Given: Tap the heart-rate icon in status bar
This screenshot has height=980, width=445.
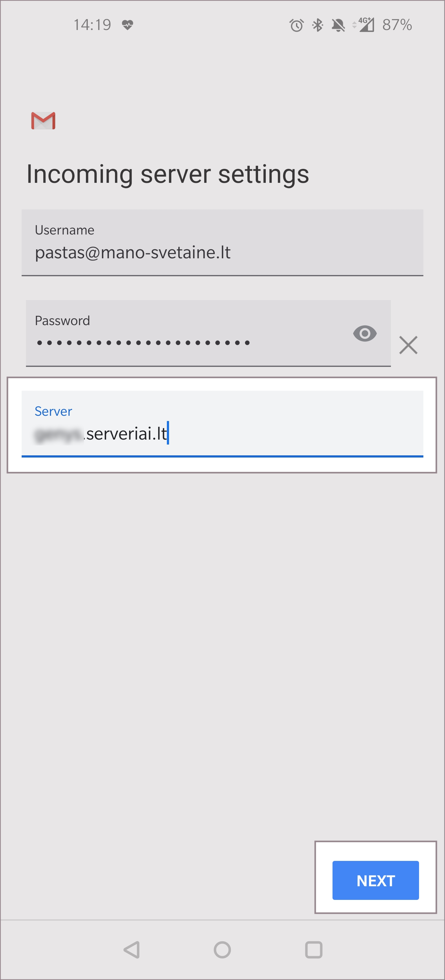Looking at the screenshot, I should [x=128, y=25].
